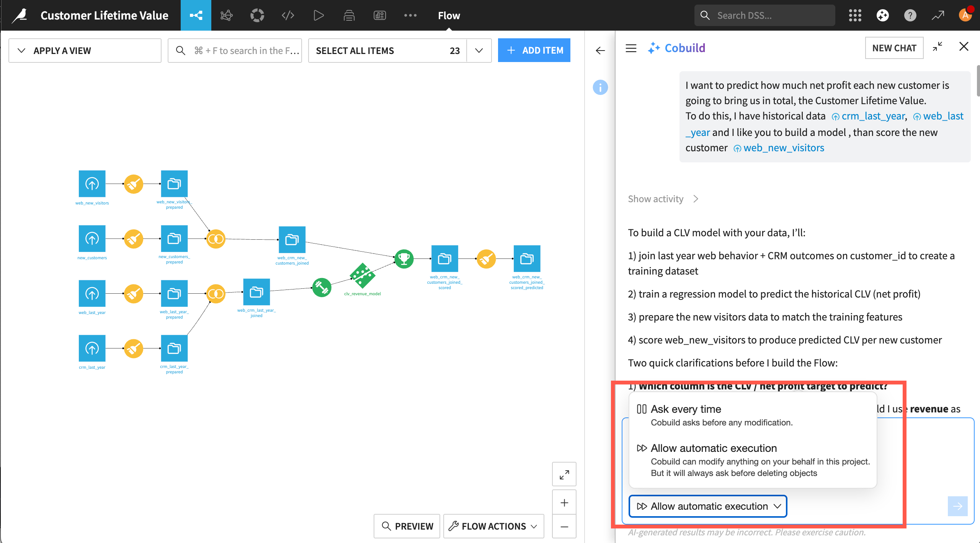Send the message with arrow button

(x=957, y=506)
